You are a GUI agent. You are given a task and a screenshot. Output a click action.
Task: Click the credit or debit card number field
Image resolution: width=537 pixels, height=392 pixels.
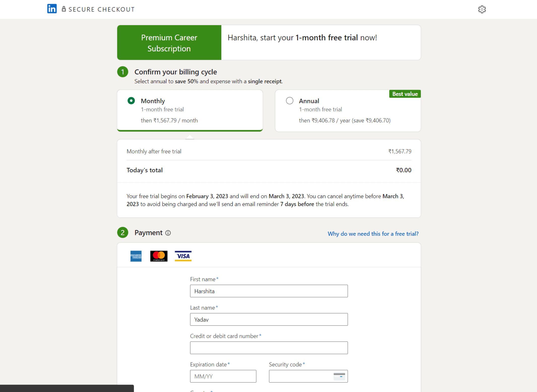pos(268,348)
